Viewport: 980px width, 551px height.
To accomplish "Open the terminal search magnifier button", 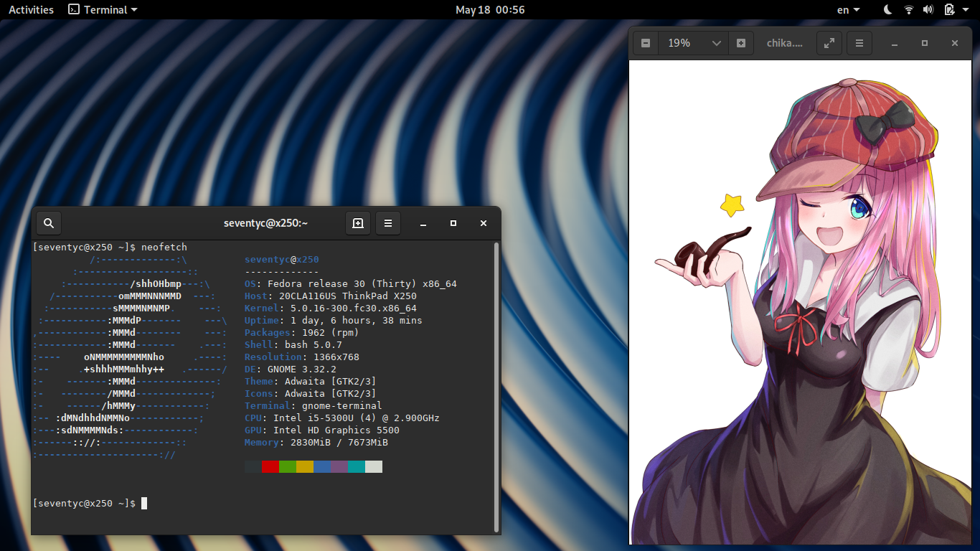I will pyautogui.click(x=49, y=223).
